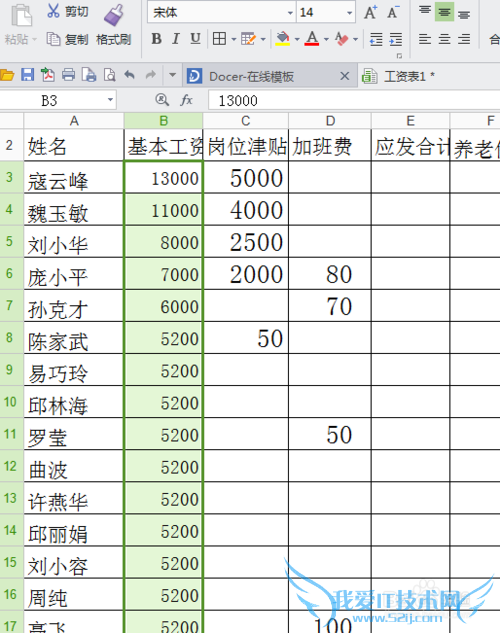The width and height of the screenshot is (500, 633).
Task: Decrease indent icon
Action: coord(376,39)
